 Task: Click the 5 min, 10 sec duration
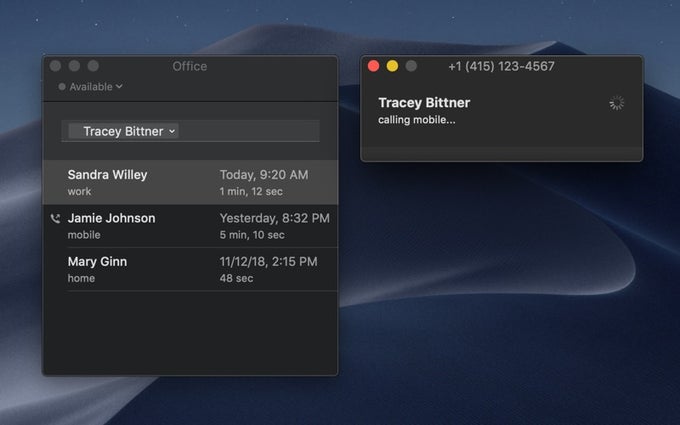click(x=252, y=235)
